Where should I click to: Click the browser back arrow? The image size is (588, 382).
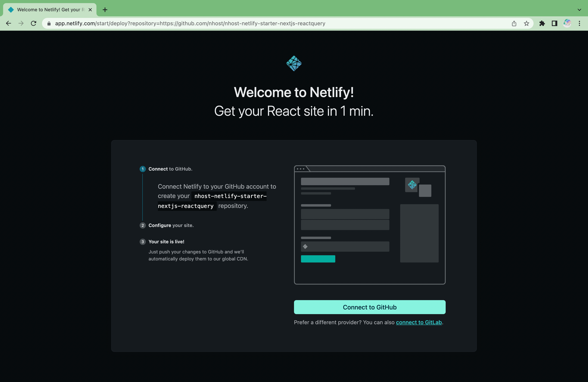[9, 24]
